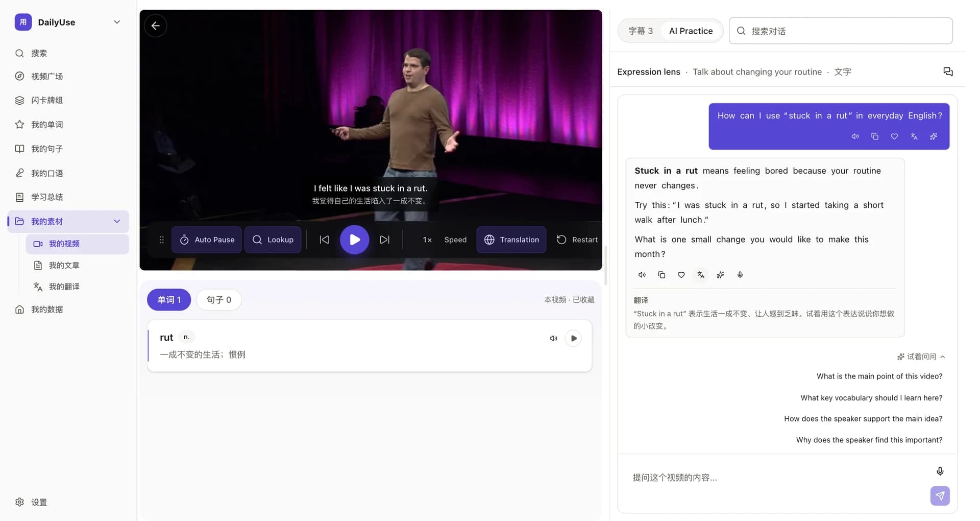980x521 pixels.
Task: Open 我的口语 in the sidebar
Action: click(68, 173)
